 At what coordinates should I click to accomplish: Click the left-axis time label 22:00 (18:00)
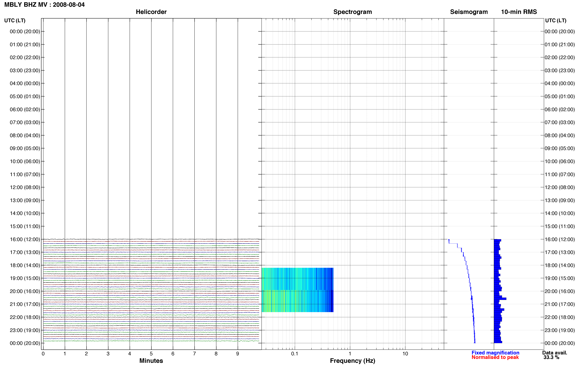25,317
